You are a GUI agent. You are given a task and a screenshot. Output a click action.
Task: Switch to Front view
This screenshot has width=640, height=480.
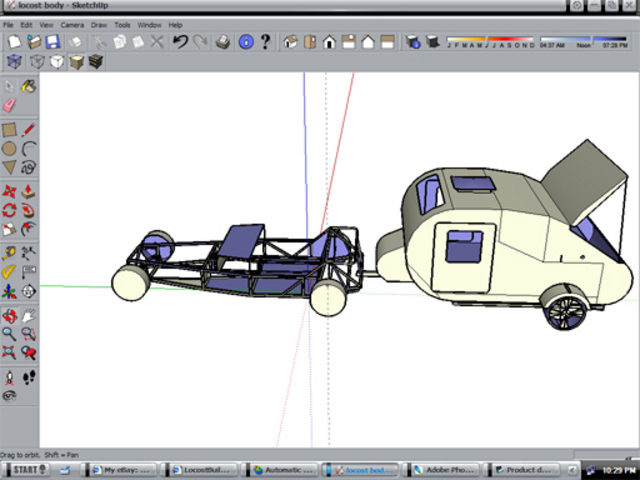click(329, 42)
